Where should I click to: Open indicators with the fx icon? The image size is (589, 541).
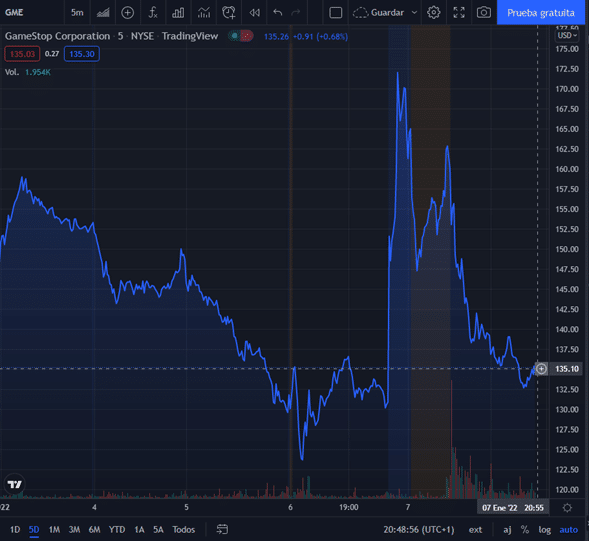[153, 12]
